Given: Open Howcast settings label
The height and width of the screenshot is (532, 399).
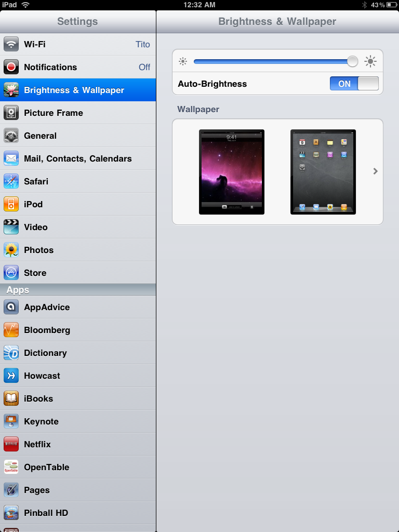Looking at the screenshot, I should coord(42,376).
